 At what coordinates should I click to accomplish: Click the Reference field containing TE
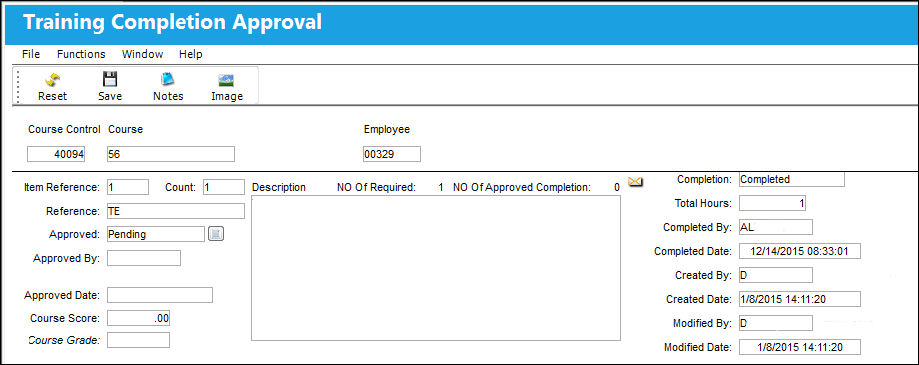(175, 211)
